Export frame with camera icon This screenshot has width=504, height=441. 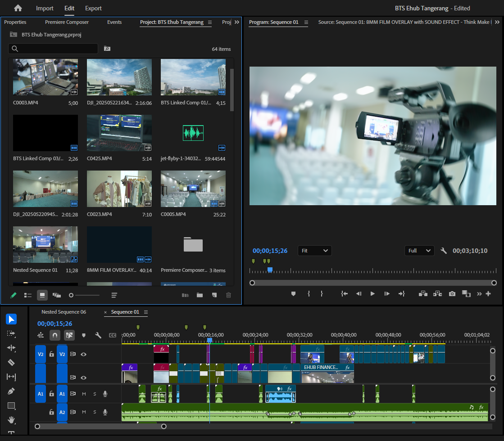(x=452, y=293)
